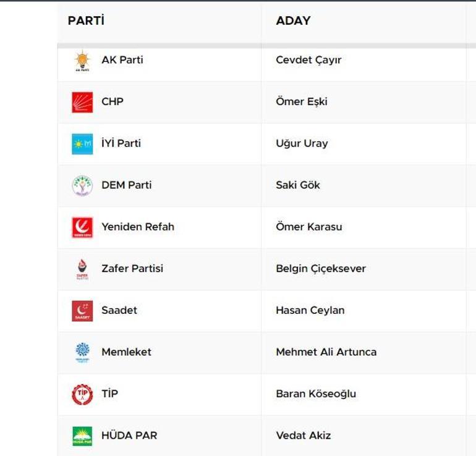476x456 pixels.
Task: Click the ADAY column header
Action: pos(293,20)
